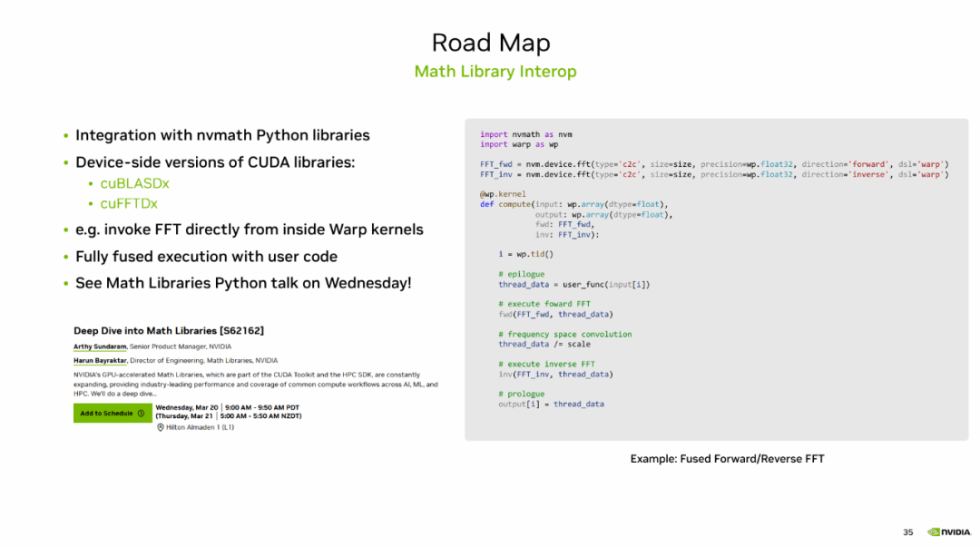Screen dimensions: 980x546
Task: Click the '# execute foward FFT' comment
Action: pyautogui.click(x=544, y=304)
